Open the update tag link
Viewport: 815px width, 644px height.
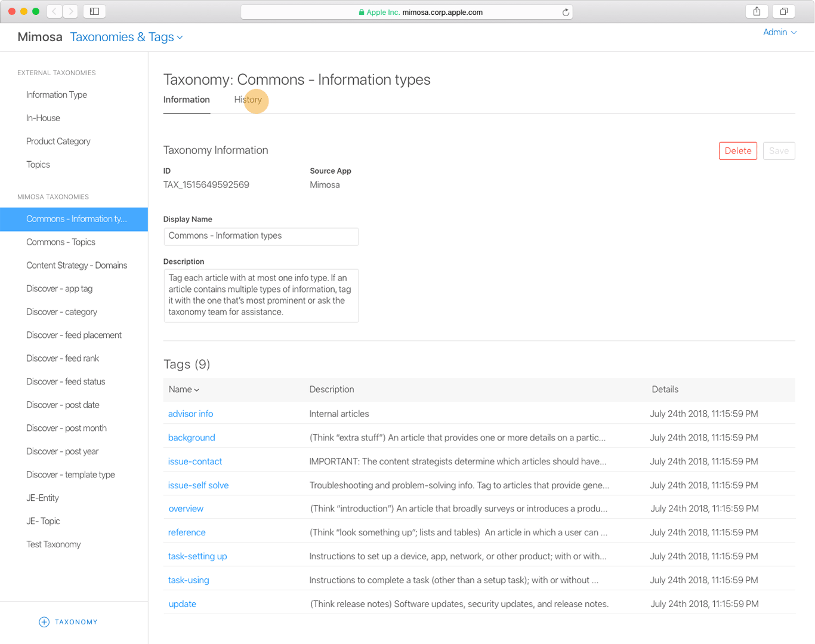click(183, 604)
